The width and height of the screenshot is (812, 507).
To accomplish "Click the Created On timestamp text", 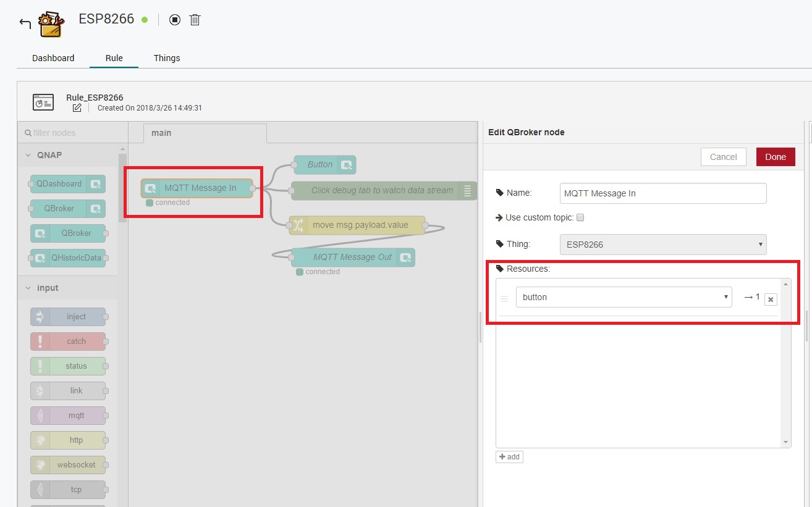I will pyautogui.click(x=150, y=108).
